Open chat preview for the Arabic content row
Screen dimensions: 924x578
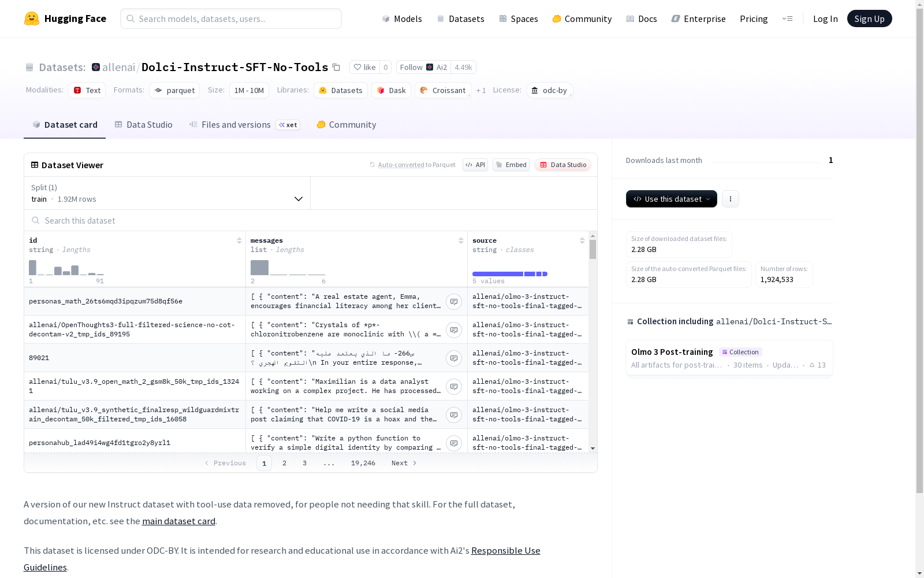(x=454, y=358)
